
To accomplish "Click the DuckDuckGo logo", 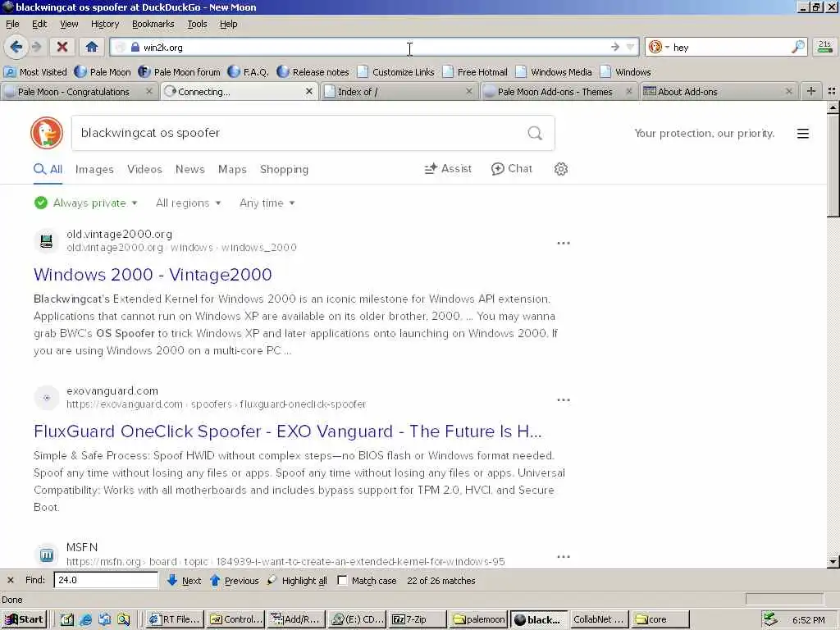I will click(47, 133).
